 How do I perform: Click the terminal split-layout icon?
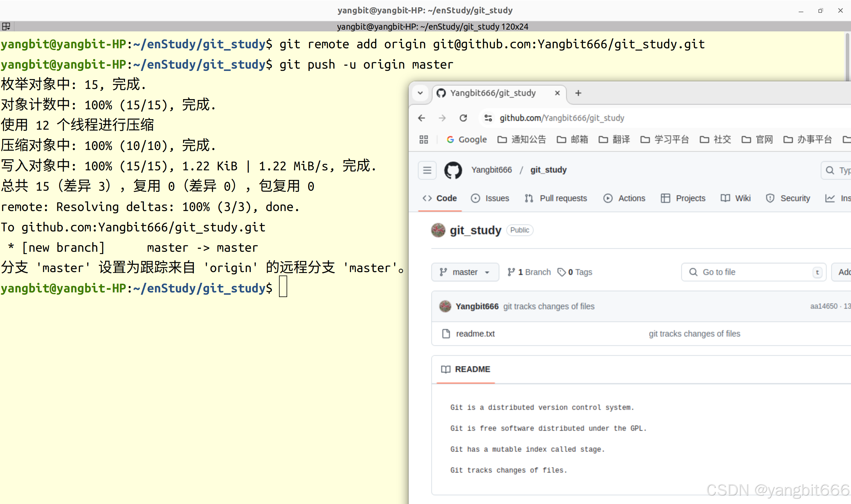tap(6, 26)
